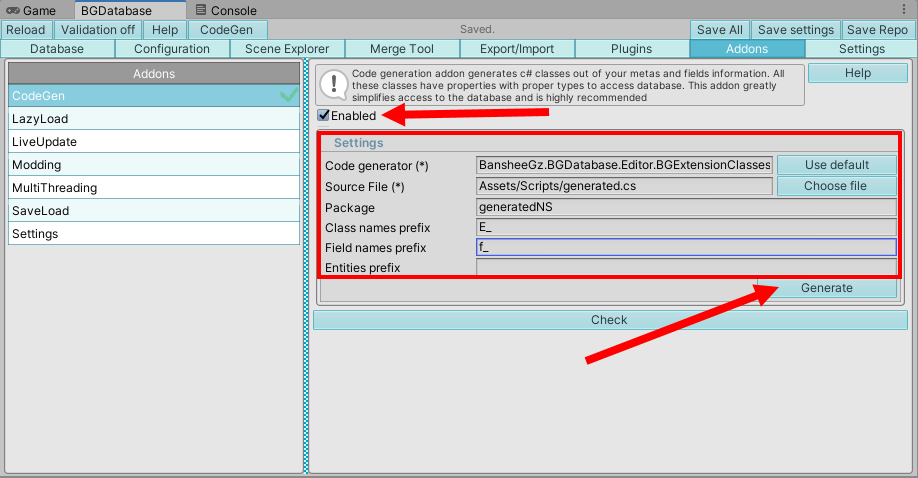Click the top toolbar Help button
Image resolution: width=918 pixels, height=478 pixels.
[165, 30]
